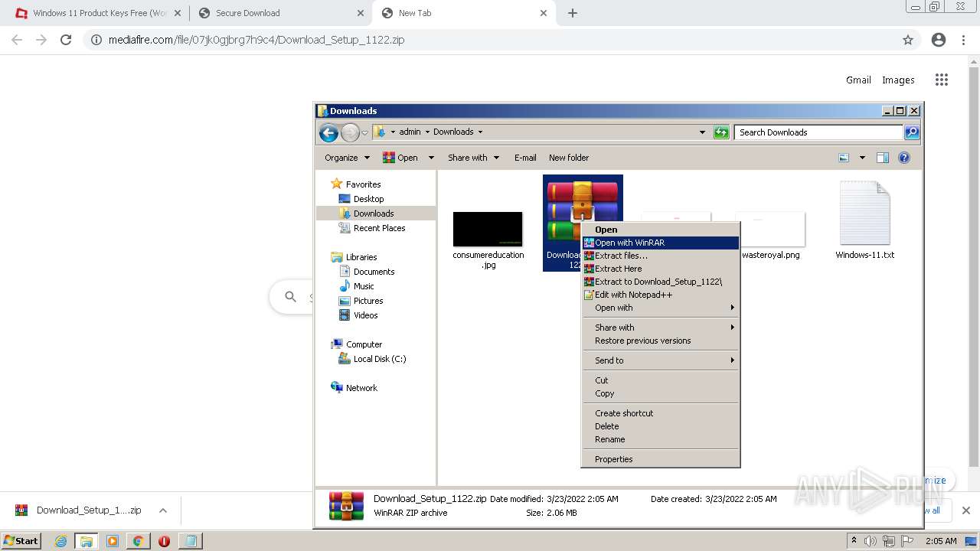980x551 pixels.
Task: Open the Chrome three-dot menu
Action: pyautogui.click(x=963, y=40)
